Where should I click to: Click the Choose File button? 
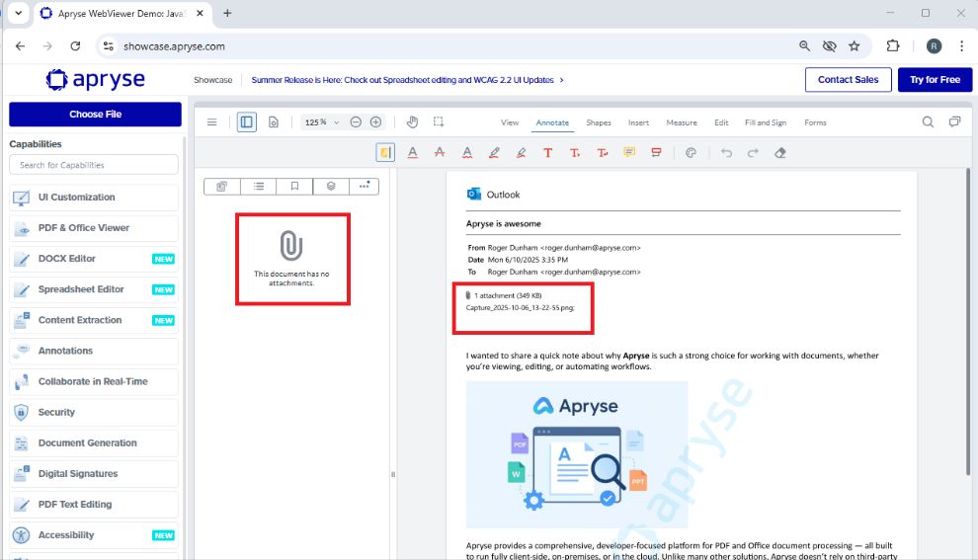click(96, 115)
